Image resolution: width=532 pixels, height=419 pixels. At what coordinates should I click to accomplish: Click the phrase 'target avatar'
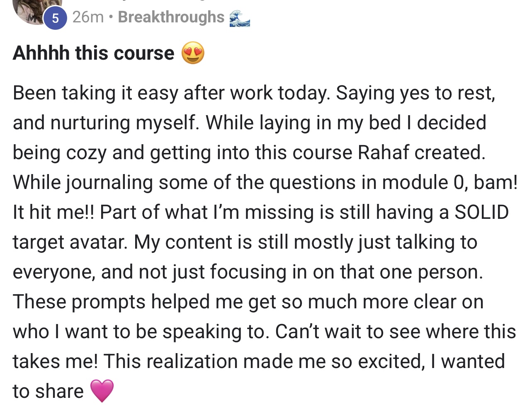[x=70, y=242]
